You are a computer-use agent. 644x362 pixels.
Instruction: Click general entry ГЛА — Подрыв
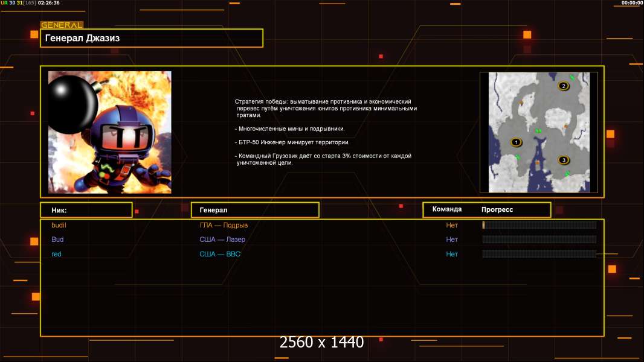click(x=224, y=225)
